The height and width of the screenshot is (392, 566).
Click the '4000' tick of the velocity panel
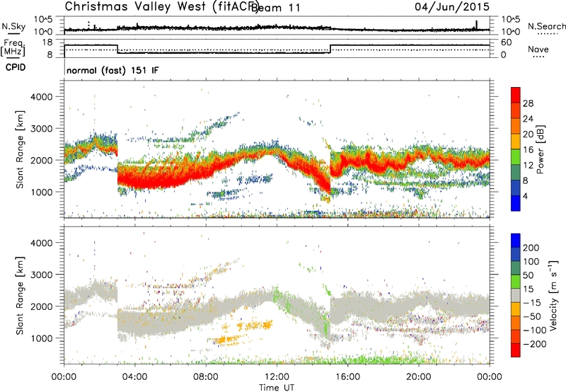(42, 243)
